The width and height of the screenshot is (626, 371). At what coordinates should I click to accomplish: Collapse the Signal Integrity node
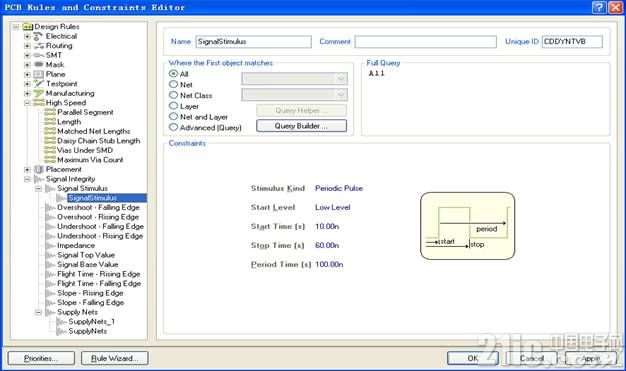pyautogui.click(x=27, y=179)
